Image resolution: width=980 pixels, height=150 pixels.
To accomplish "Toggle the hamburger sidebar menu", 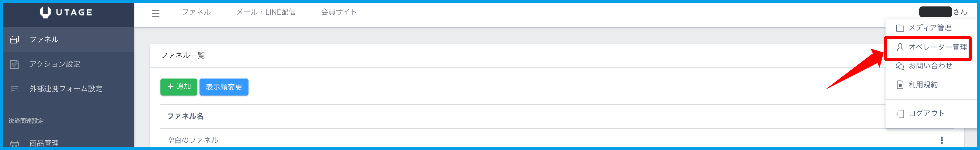I will 155,13.
